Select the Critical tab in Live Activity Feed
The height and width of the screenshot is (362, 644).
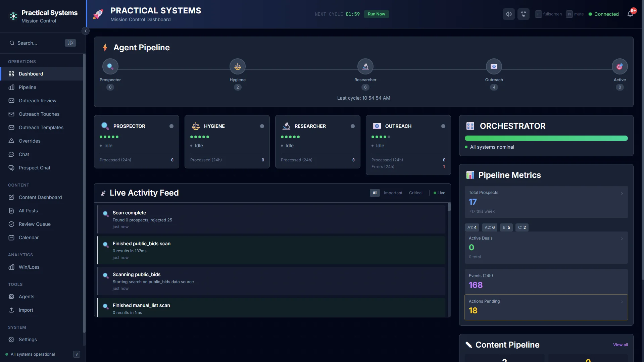point(415,193)
